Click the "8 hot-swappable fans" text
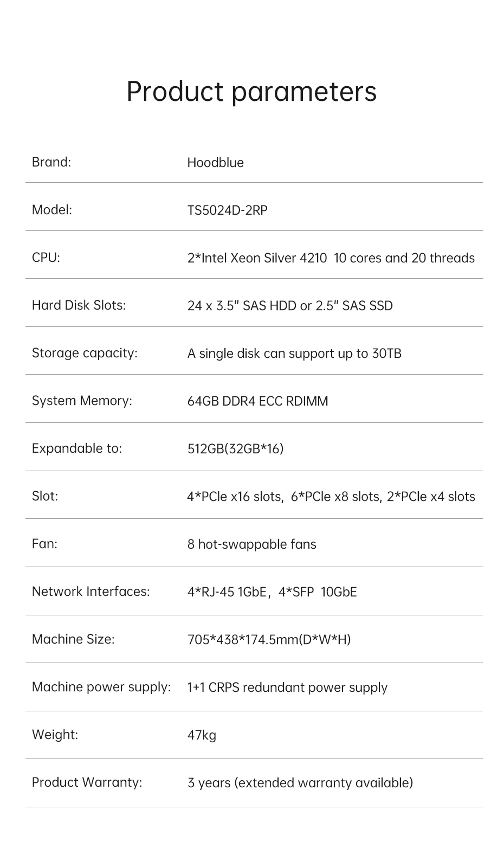Viewport: 504px width, 842px height. click(251, 544)
